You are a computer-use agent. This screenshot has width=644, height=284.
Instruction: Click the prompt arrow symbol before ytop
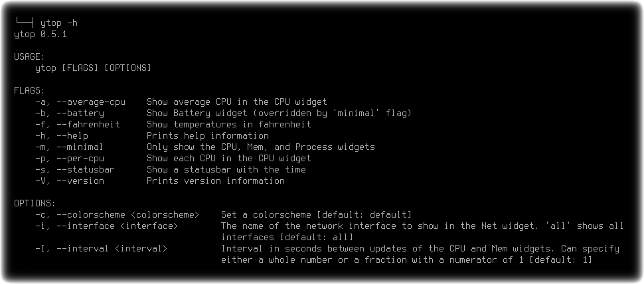24,22
